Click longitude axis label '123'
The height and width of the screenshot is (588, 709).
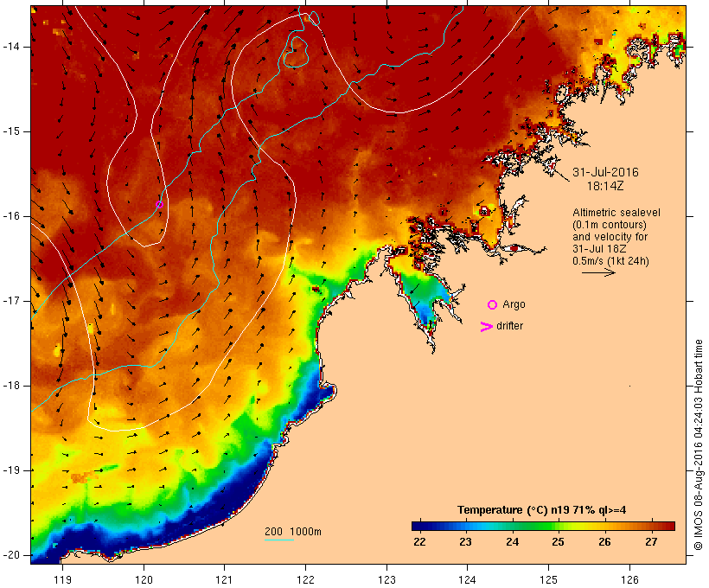(x=386, y=579)
